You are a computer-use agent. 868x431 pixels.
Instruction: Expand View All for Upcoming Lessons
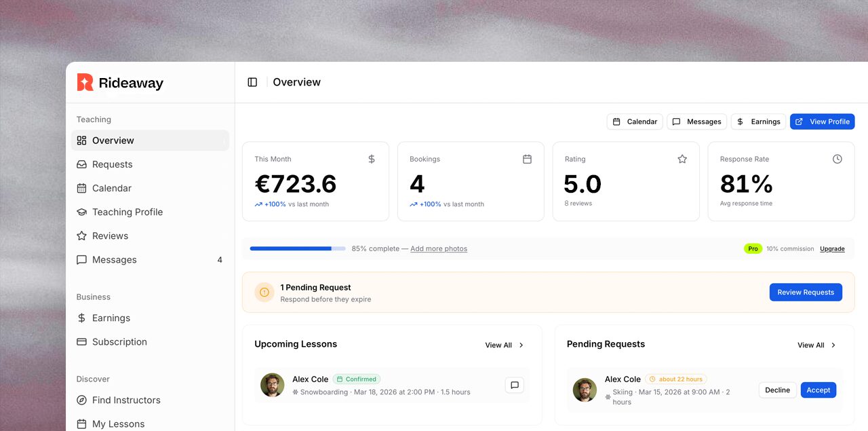tap(504, 345)
